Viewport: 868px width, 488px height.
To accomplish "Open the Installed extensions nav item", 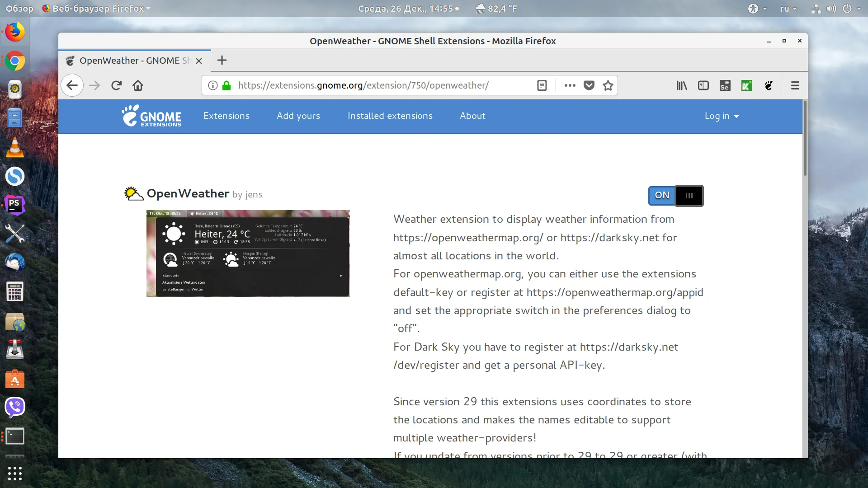I will tap(390, 116).
